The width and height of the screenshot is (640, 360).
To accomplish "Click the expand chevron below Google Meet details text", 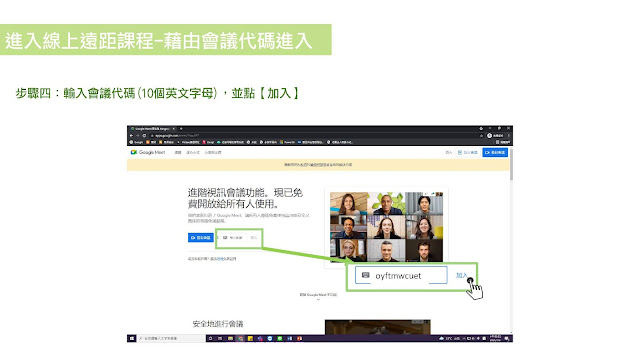I will coord(318,300).
